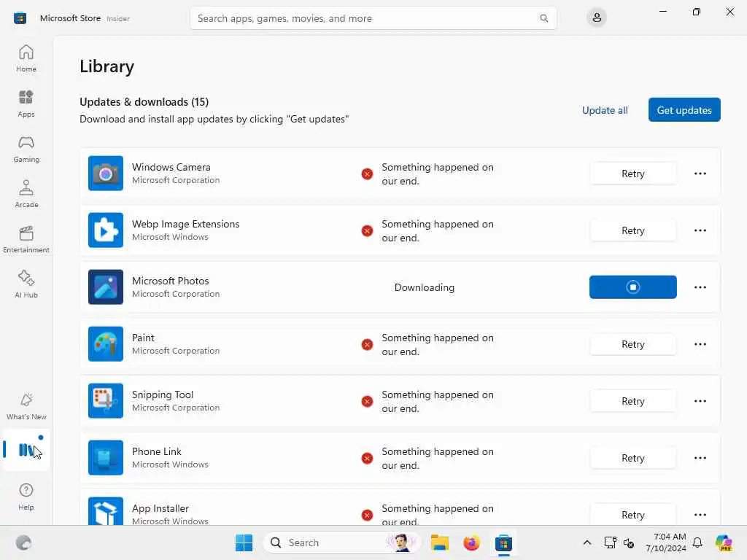747x560 pixels.
Task: Click the 'Updates & downloads (15)' heading
Action: click(x=144, y=102)
